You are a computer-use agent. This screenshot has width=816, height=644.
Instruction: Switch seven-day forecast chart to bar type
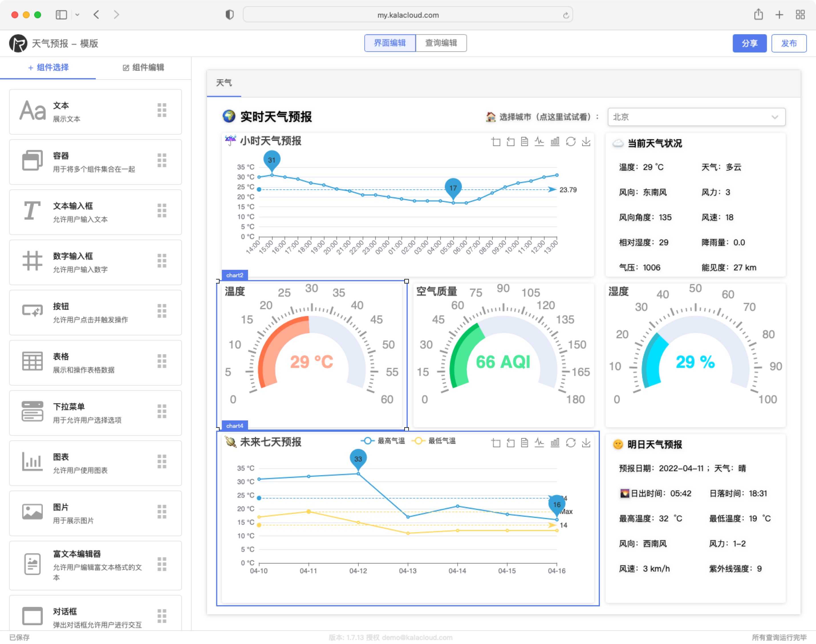tap(555, 443)
